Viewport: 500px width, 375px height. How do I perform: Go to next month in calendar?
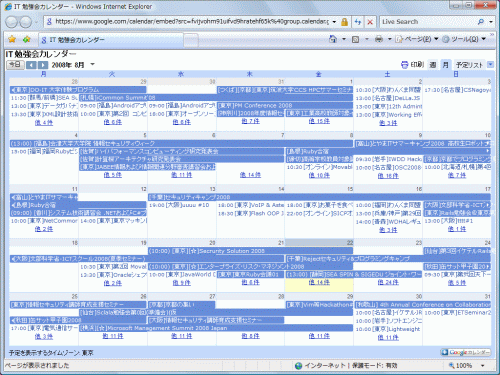pos(43,65)
